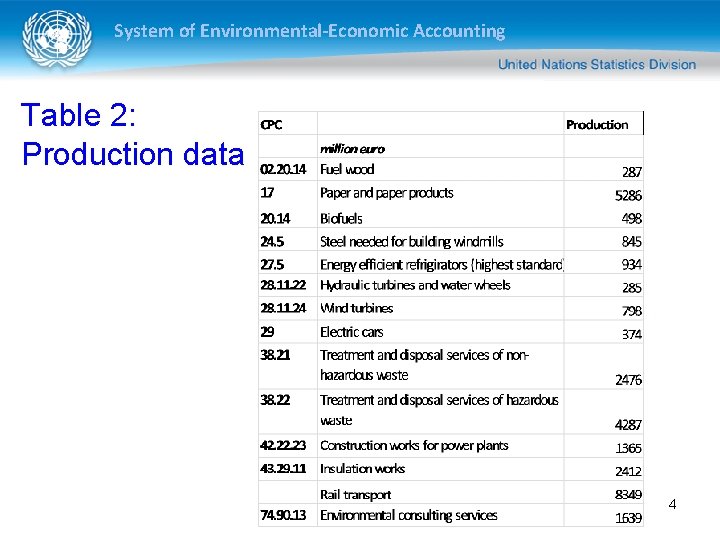This screenshot has height=540, width=720.
Task: Select the 'Production data' heading text
Action: (x=133, y=154)
